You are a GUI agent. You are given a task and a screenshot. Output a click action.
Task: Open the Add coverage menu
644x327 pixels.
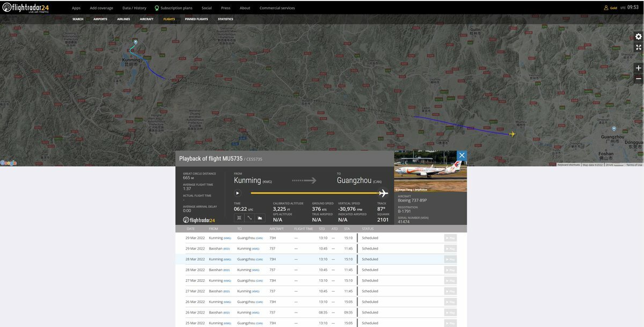(101, 8)
